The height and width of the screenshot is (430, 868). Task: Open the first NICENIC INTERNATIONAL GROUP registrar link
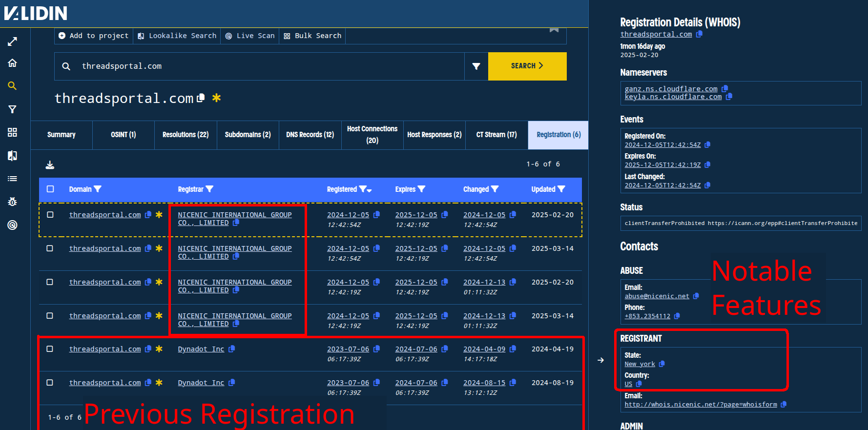click(234, 219)
